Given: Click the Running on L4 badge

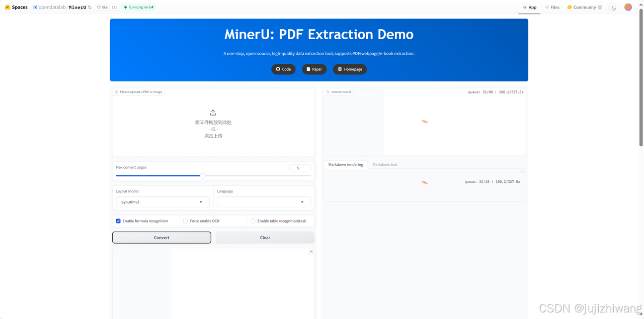Looking at the screenshot, I should (x=138, y=8).
